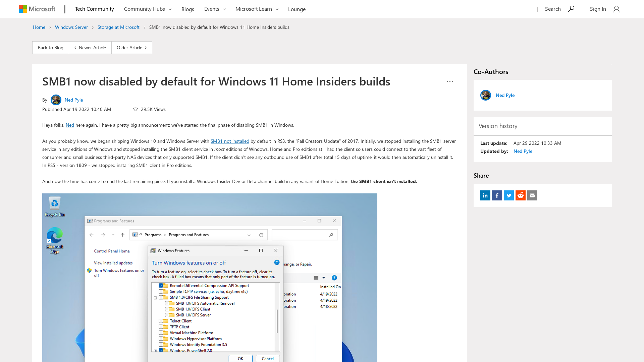Screen dimensions: 644x362
Task: Click the up-folder arrow in Programs and Features
Action: 122,235
